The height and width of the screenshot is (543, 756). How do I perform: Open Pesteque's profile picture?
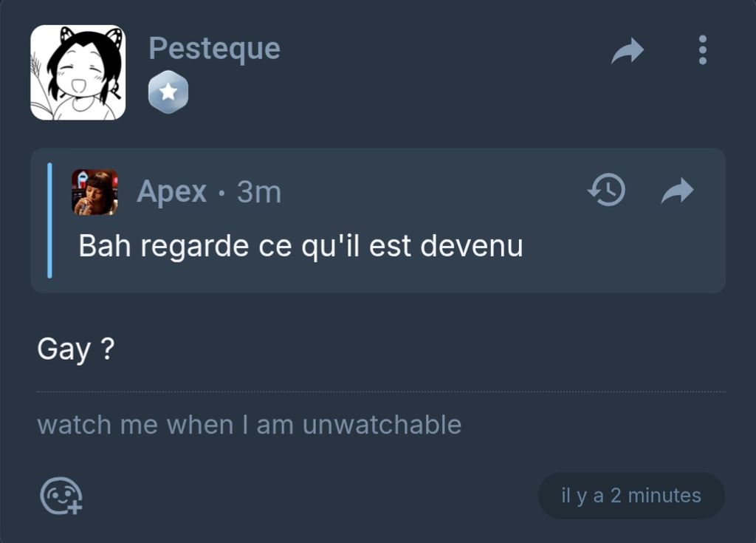(78, 72)
